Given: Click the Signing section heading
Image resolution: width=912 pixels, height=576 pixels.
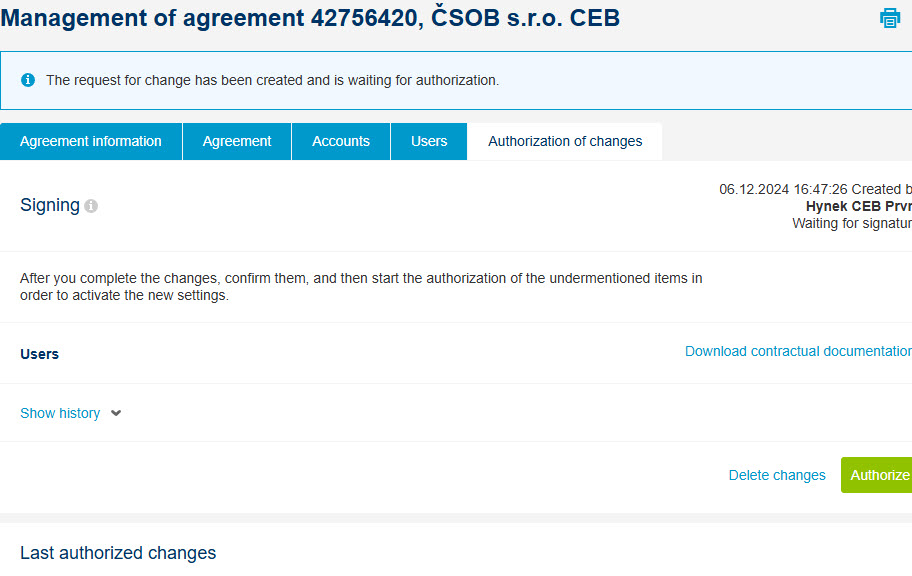Looking at the screenshot, I should (50, 205).
